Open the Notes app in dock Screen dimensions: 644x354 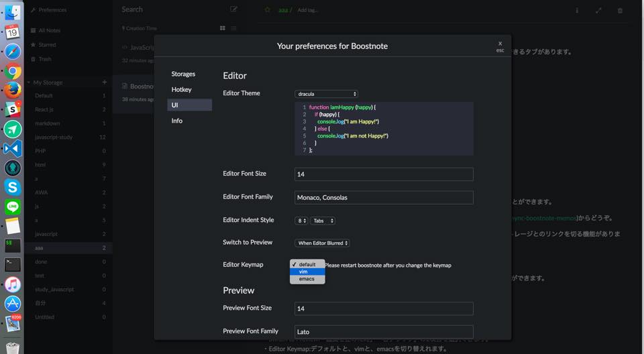click(12, 227)
